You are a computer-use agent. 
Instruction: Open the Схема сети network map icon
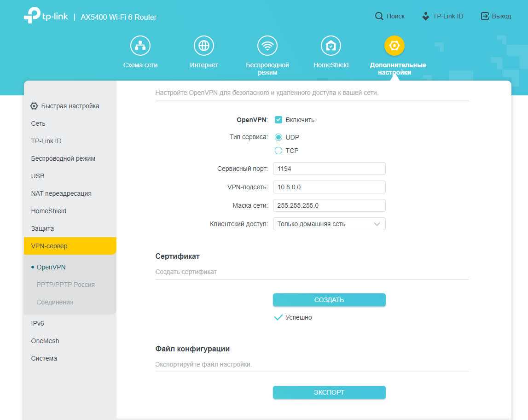tap(140, 46)
